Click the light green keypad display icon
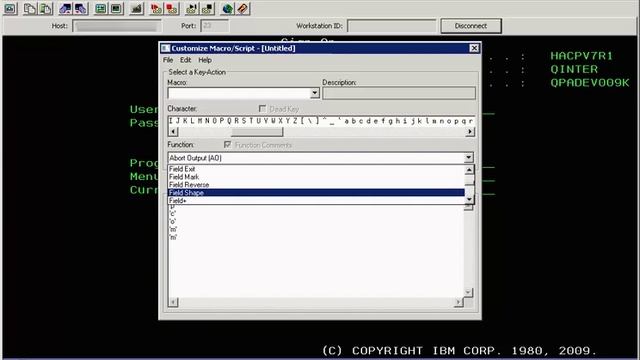Screen dimensions: 640x360 (100, 9)
